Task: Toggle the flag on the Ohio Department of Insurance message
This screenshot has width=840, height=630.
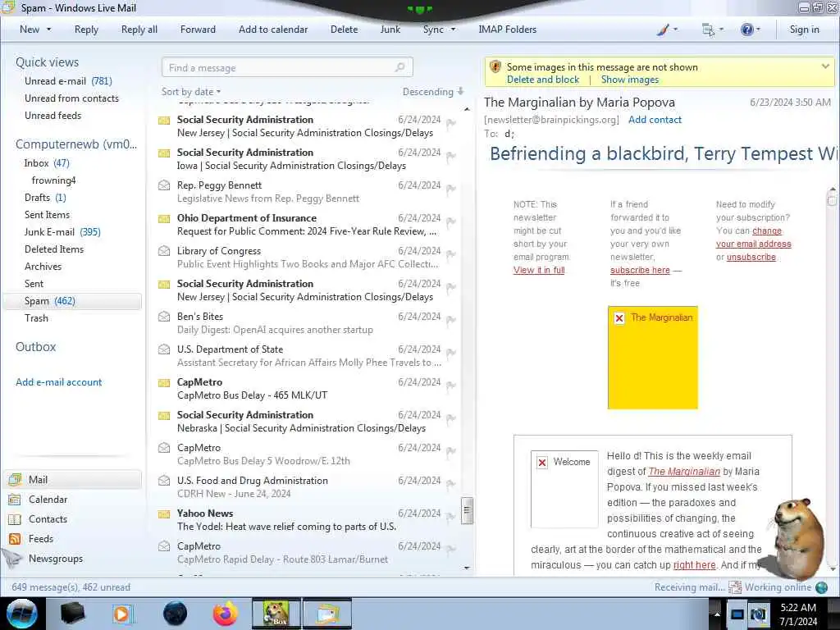Action: point(451,221)
